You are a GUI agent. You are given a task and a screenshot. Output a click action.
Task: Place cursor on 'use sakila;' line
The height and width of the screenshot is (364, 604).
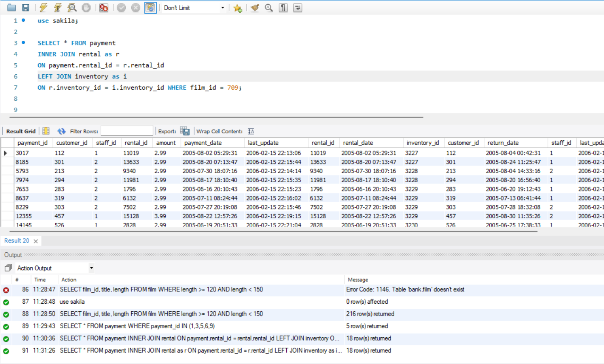pos(58,20)
